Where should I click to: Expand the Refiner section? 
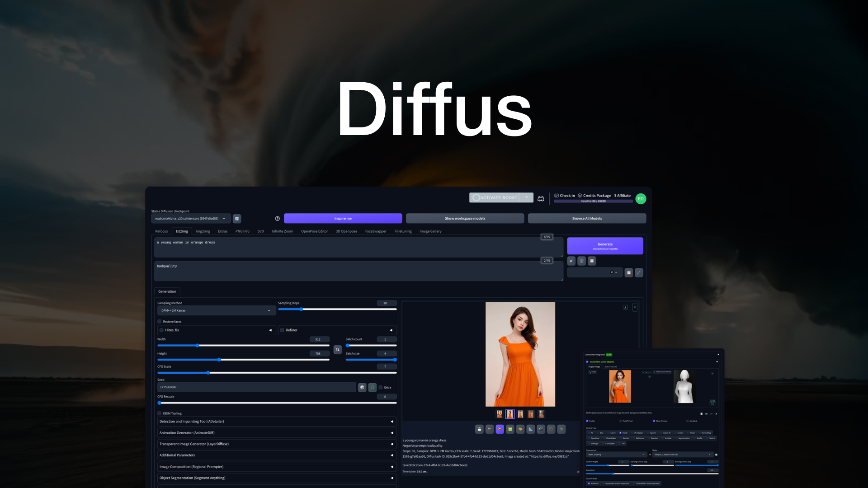click(337, 330)
